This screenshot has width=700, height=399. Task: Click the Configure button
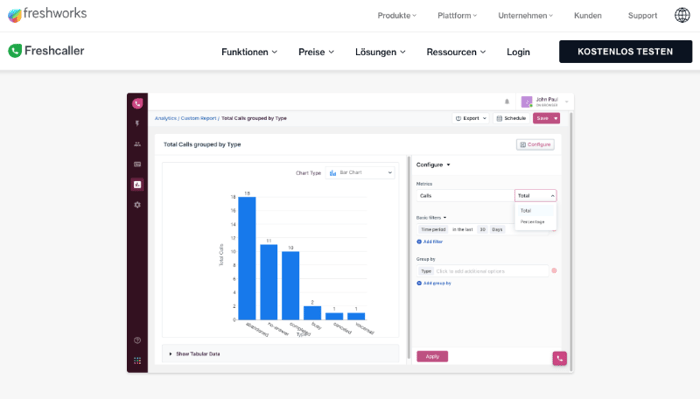(535, 145)
